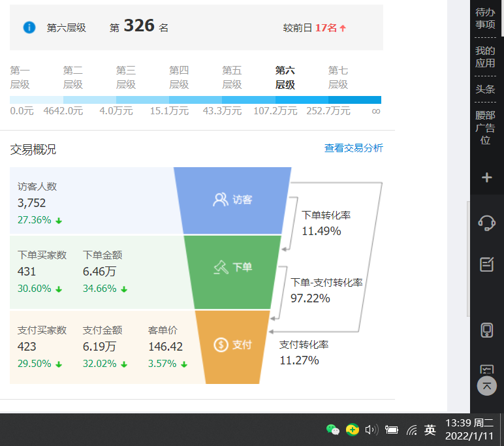Click the blue info icon beside 第六层级

point(29,27)
